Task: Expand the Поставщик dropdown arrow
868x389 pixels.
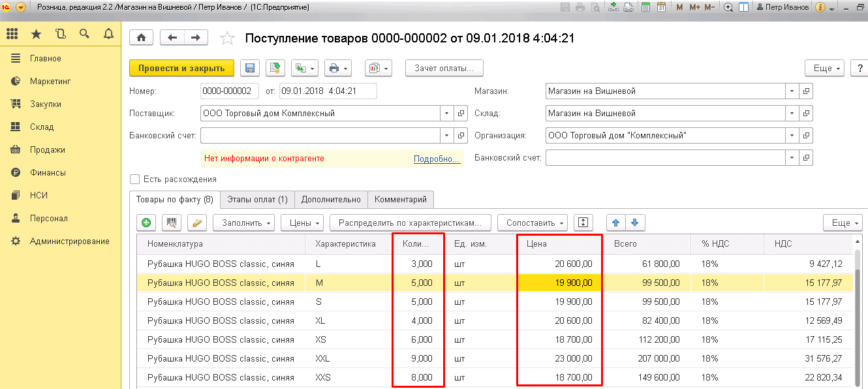Action: [447, 113]
